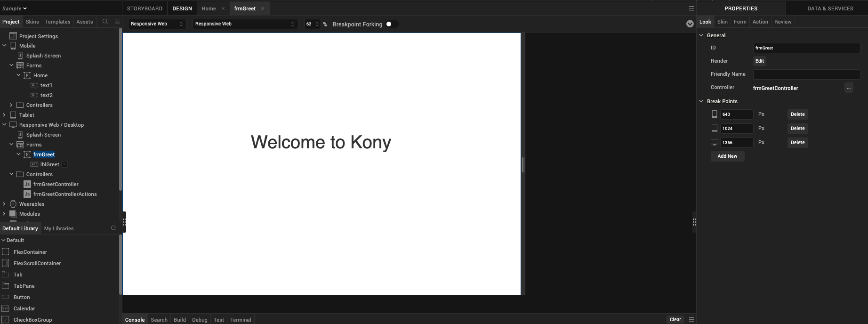Select the TabPane widget icon
Screen dimensions: 868x324
tap(6, 286)
